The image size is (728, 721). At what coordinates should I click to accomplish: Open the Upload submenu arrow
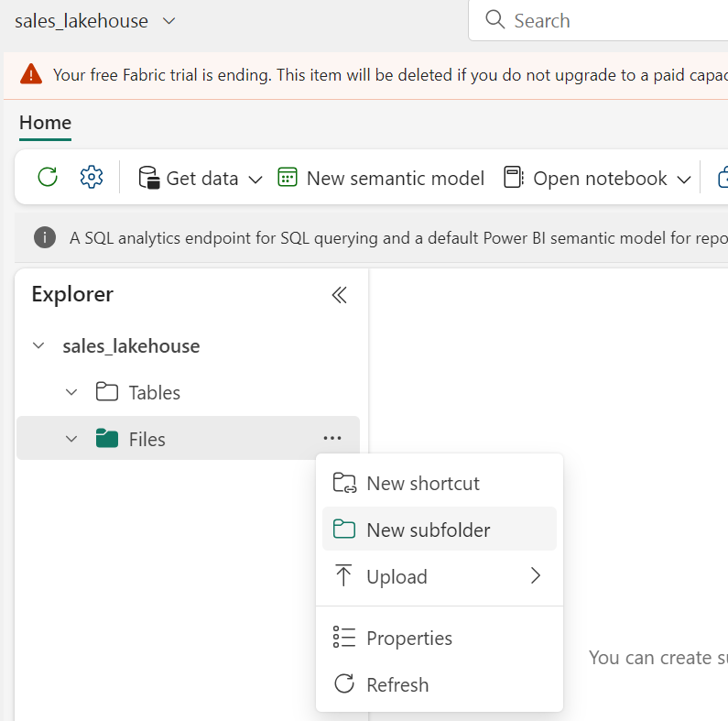(x=536, y=575)
